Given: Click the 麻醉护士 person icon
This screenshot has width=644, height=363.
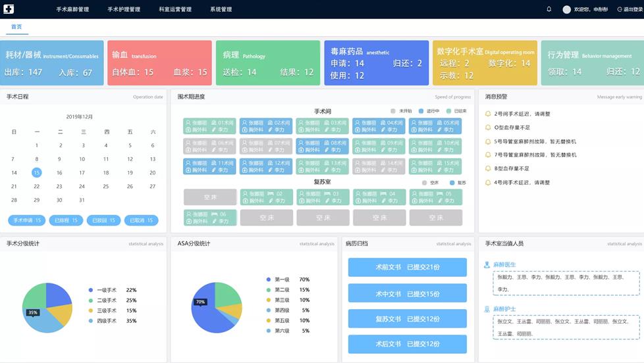Looking at the screenshot, I should point(487,308).
